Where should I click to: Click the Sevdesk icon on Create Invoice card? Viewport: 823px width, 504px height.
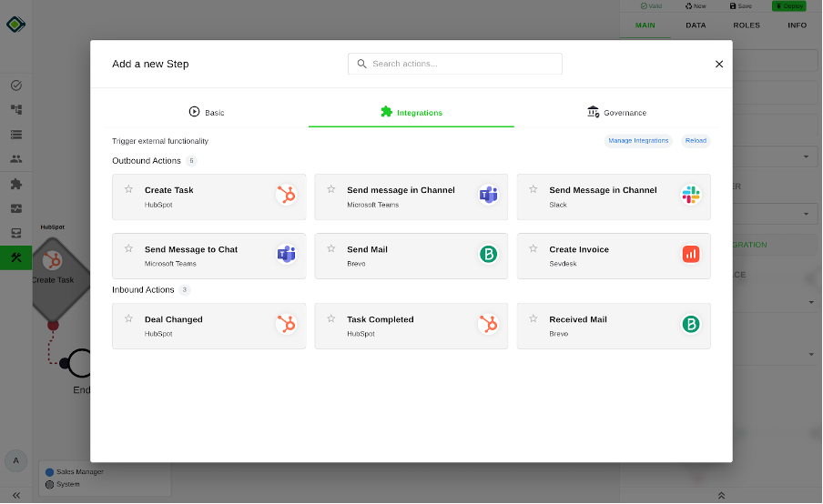(690, 255)
